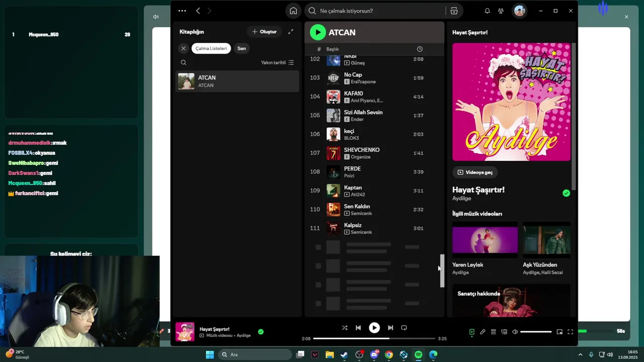
Task: Toggle repeat mode
Action: [404, 328]
